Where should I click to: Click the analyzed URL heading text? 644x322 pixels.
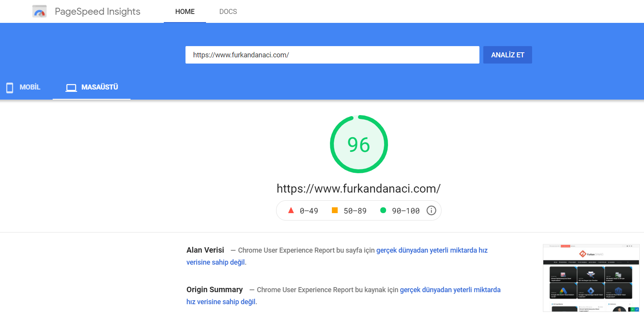point(359,189)
